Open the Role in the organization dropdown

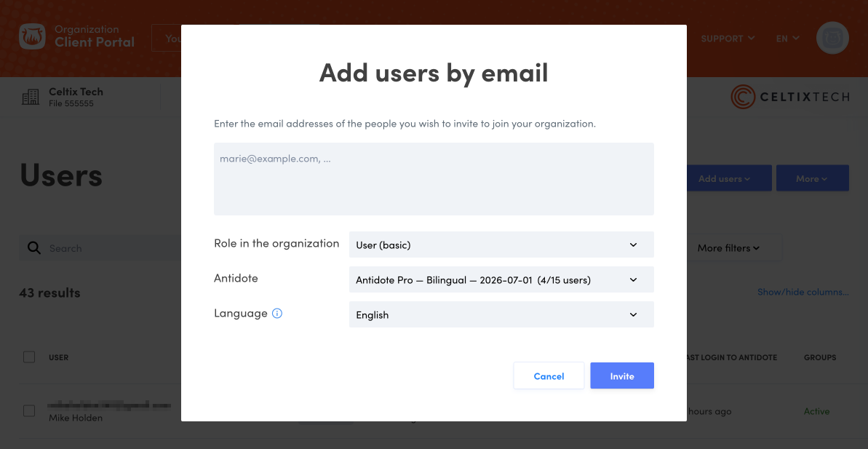pyautogui.click(x=501, y=245)
